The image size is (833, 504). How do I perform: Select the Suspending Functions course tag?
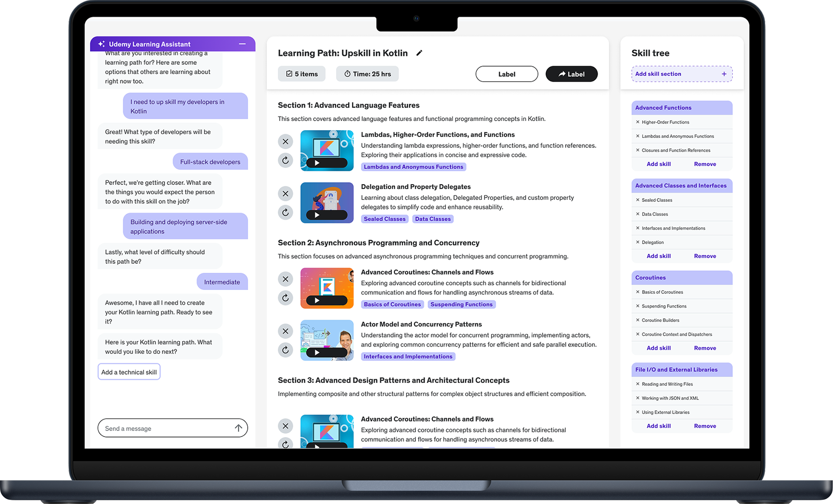click(x=462, y=304)
